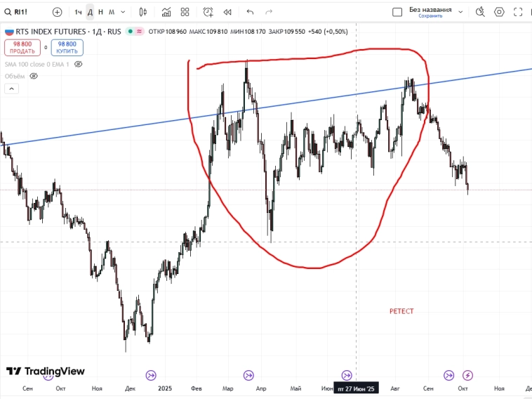Image resolution: width=532 pixels, height=399 pixels.
Task: Click the purple event marker near Апр
Action: coord(248,376)
